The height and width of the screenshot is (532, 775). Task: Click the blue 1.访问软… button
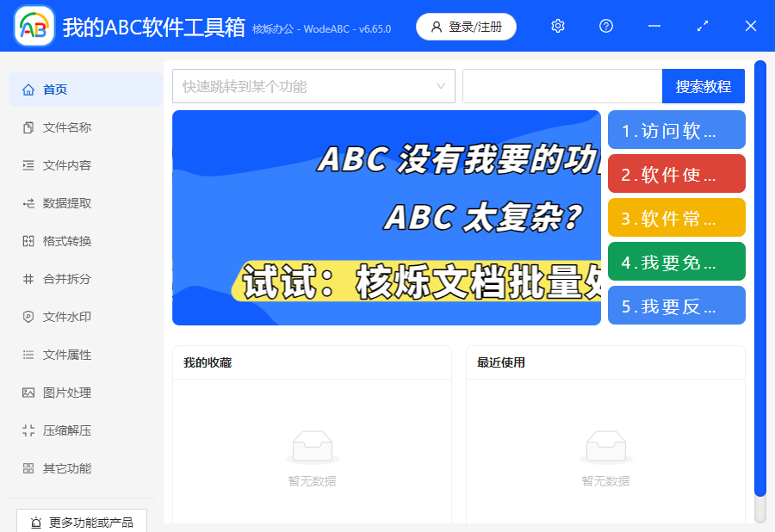click(x=677, y=130)
